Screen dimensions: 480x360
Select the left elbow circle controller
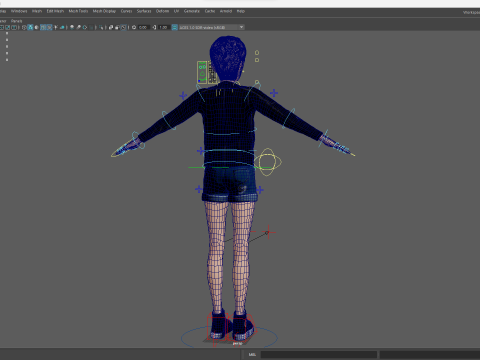169,121
